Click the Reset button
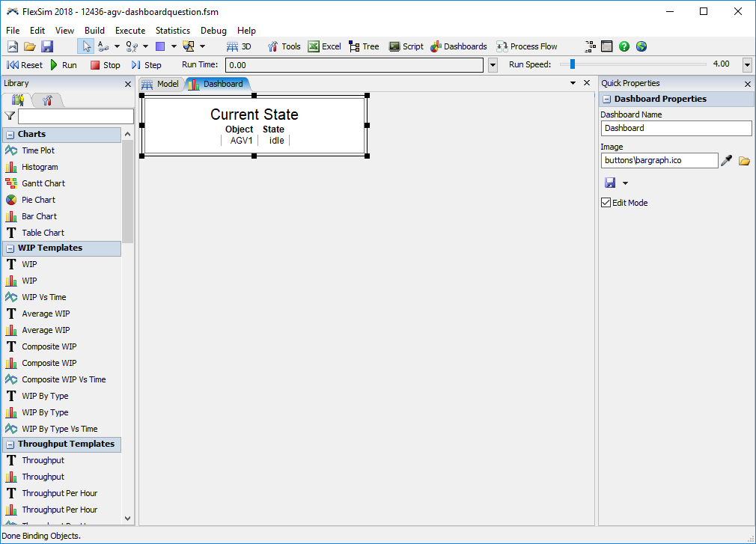This screenshot has width=756, height=544. click(25, 65)
